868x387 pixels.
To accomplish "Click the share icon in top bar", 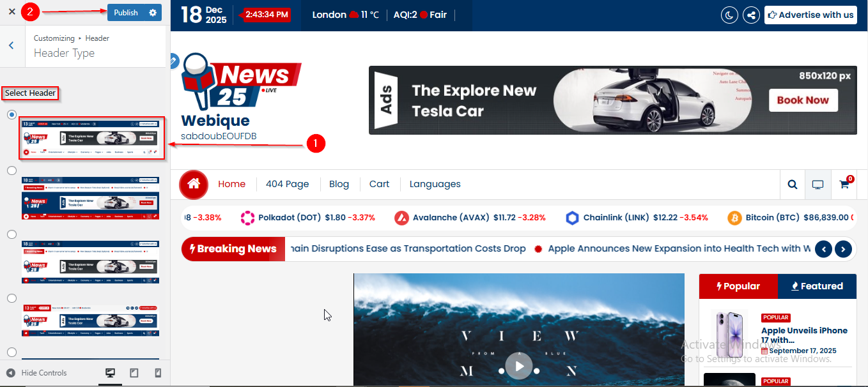I will [751, 15].
